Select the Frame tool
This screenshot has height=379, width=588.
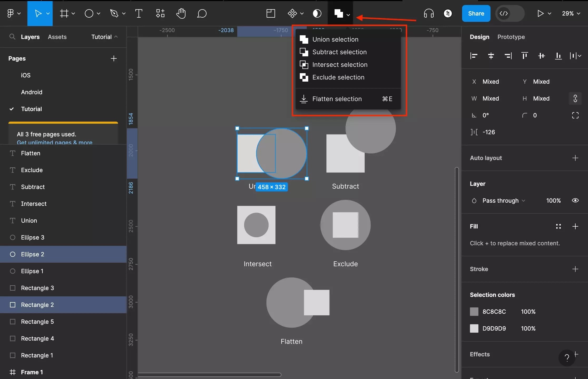[64, 13]
